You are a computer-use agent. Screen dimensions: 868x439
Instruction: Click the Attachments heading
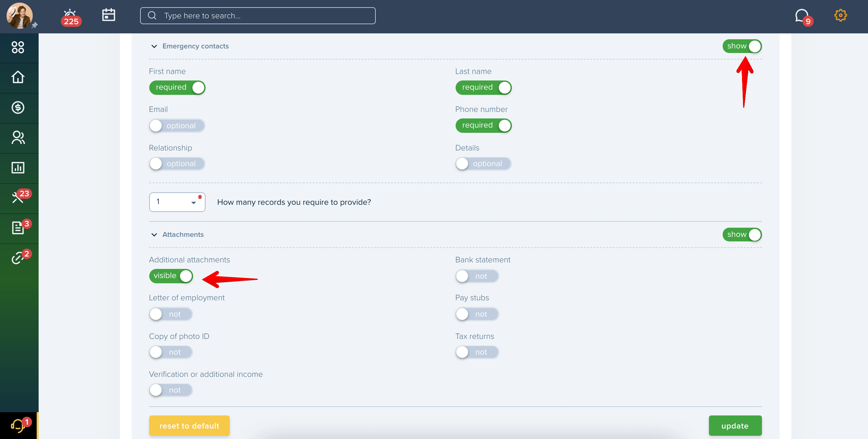tap(183, 235)
